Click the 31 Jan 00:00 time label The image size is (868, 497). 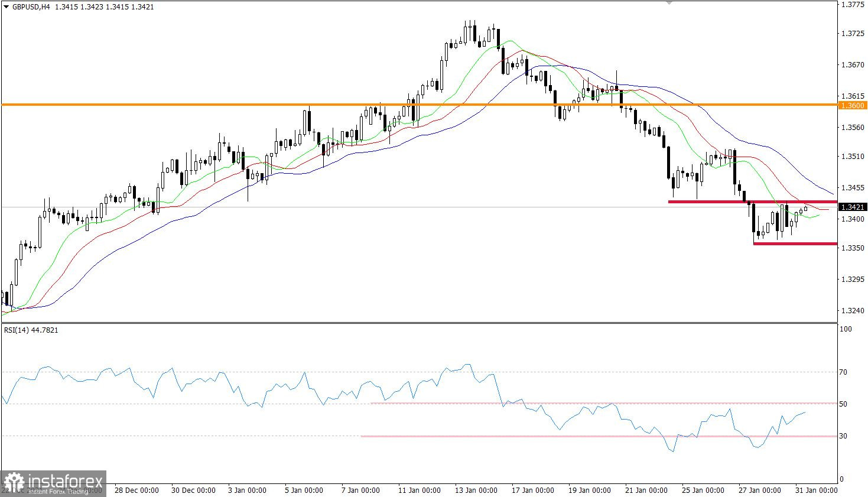(x=816, y=490)
